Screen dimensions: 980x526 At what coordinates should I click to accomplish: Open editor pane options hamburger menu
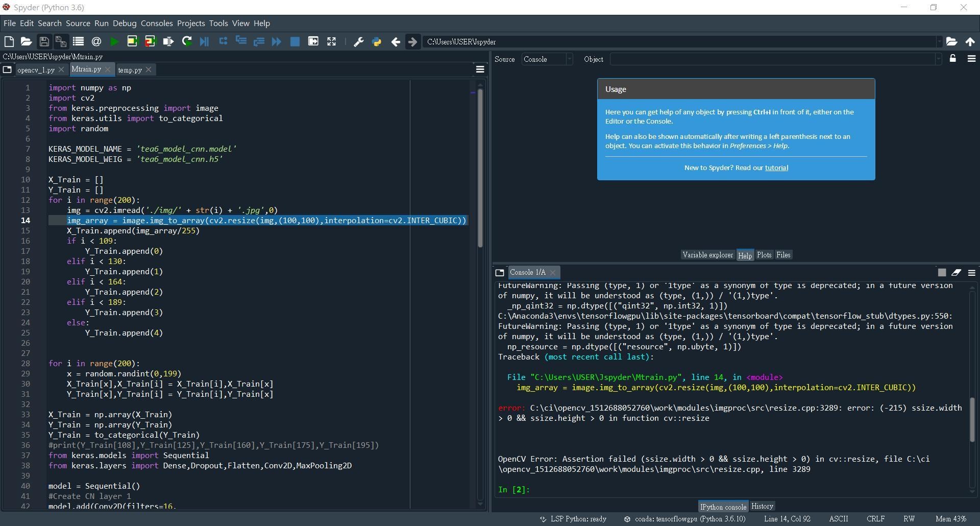coord(480,69)
